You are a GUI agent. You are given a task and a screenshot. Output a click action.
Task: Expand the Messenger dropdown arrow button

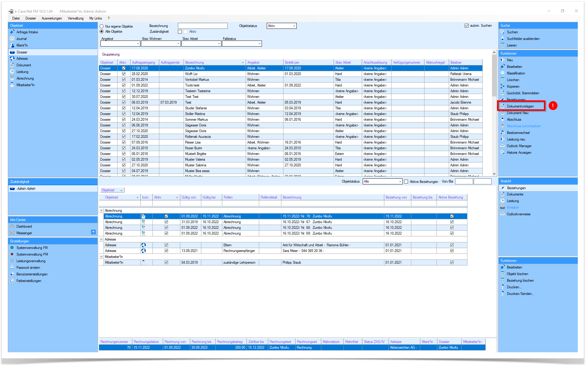coord(93,232)
